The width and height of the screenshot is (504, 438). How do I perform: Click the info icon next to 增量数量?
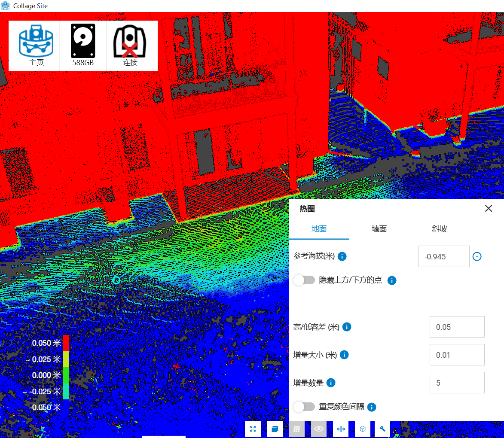pyautogui.click(x=331, y=383)
